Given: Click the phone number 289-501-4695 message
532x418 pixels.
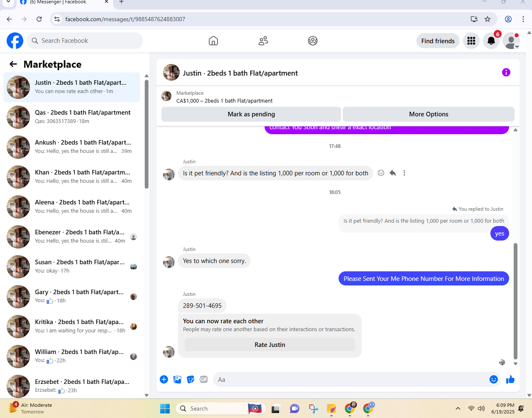Looking at the screenshot, I should click(202, 306).
